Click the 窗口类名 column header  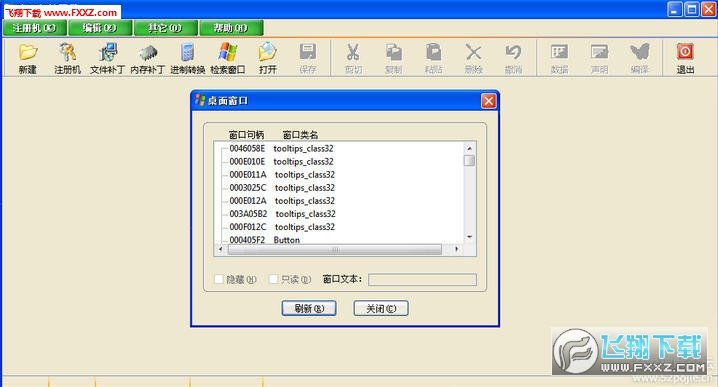tap(300, 135)
